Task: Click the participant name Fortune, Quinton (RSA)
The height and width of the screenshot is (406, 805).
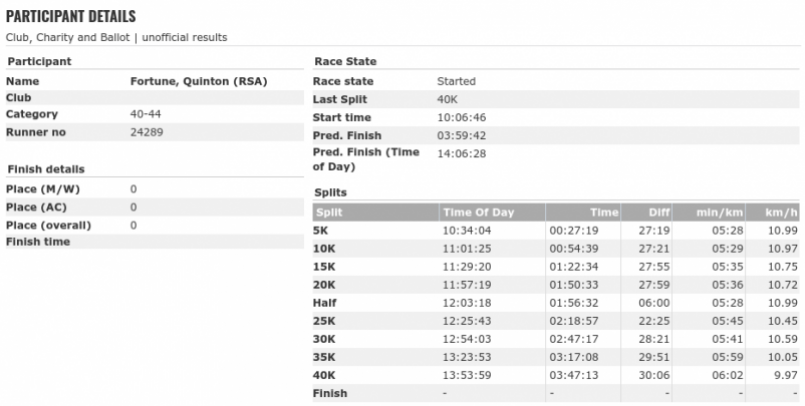Action: pos(200,81)
